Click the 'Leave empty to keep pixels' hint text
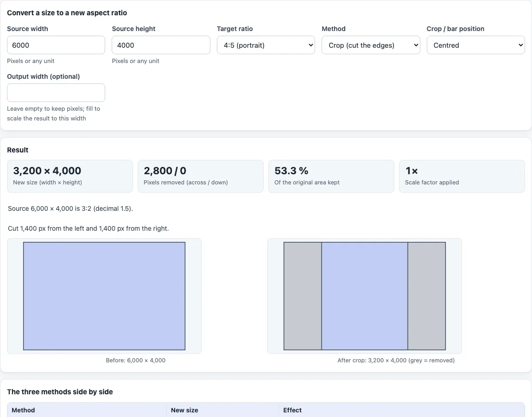This screenshot has height=417, width=532. click(54, 114)
